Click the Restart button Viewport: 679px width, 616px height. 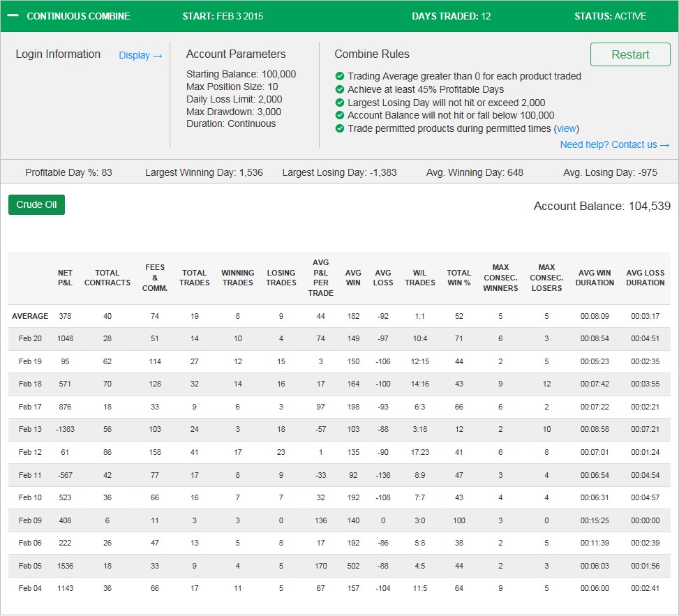tap(630, 54)
